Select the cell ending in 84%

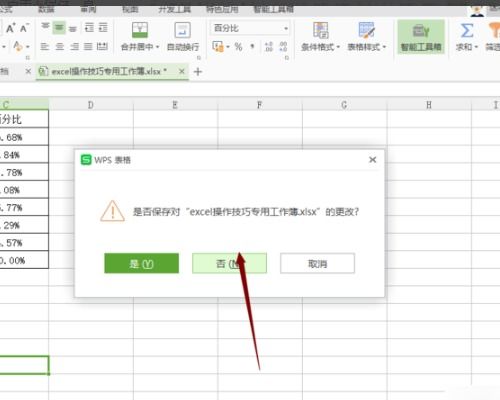point(24,154)
